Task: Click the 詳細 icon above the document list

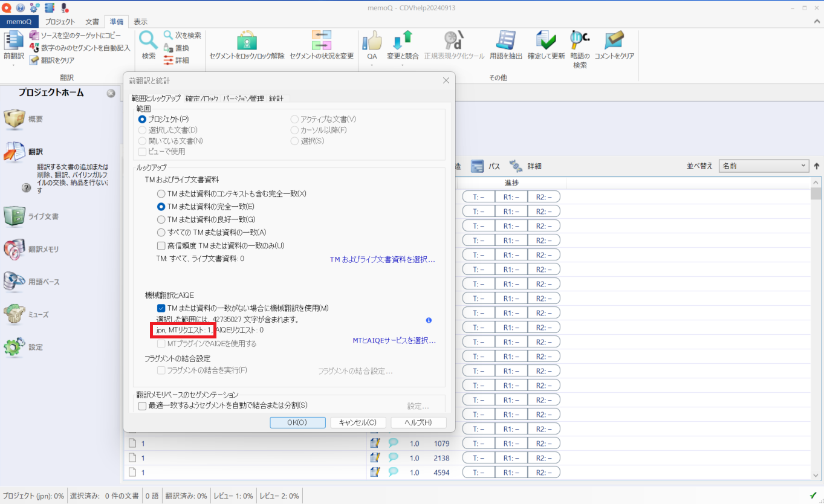Action: tap(516, 166)
